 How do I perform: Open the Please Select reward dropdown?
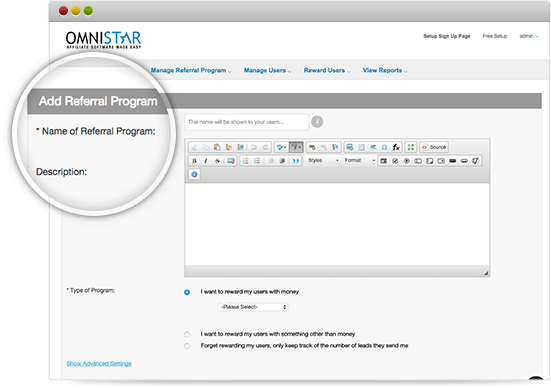[x=253, y=307]
